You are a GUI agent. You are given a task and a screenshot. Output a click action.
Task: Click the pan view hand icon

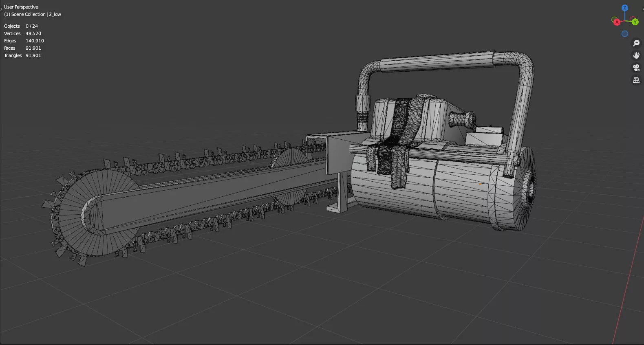(x=636, y=55)
